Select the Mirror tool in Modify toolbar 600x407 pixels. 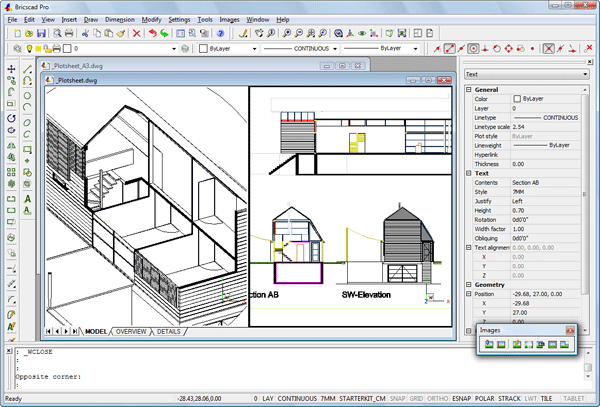[11, 145]
